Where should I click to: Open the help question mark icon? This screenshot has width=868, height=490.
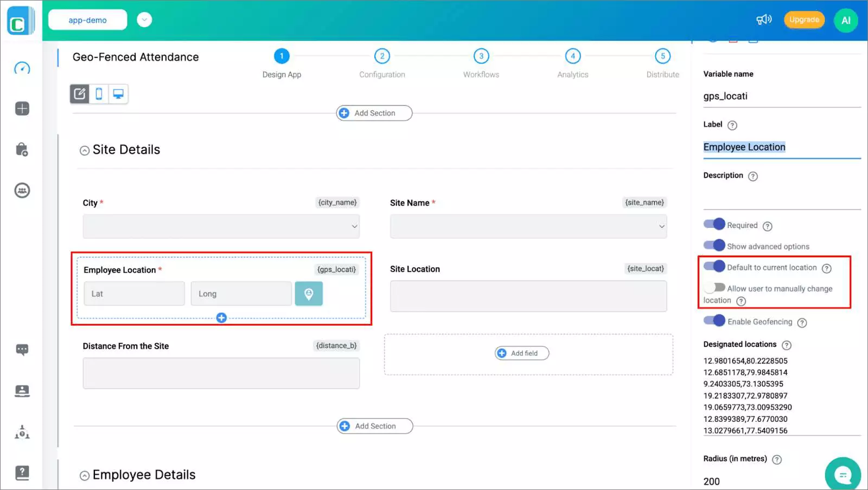point(22,472)
